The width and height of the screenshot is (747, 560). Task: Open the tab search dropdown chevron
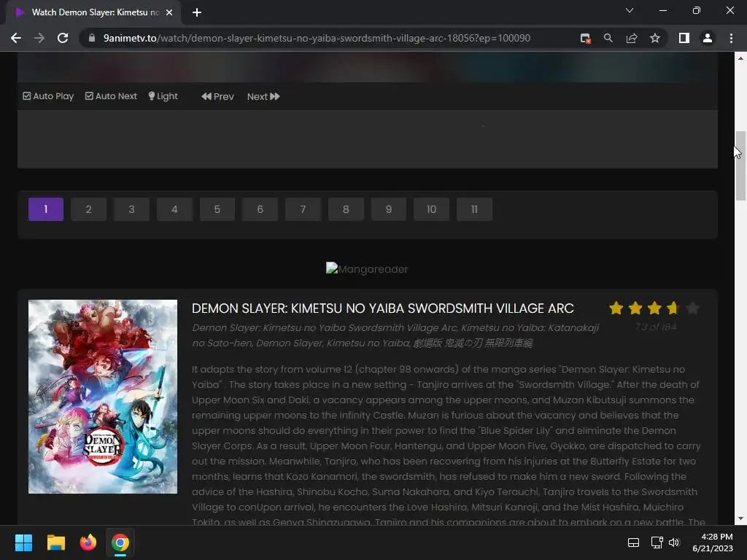630,10
